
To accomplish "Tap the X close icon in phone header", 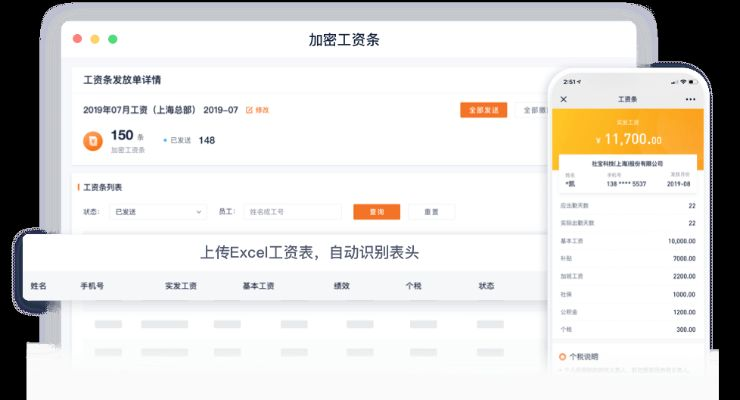I will (563, 99).
